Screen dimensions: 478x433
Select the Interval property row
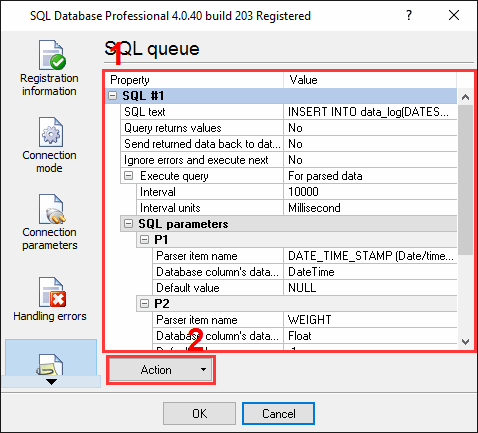(210, 192)
